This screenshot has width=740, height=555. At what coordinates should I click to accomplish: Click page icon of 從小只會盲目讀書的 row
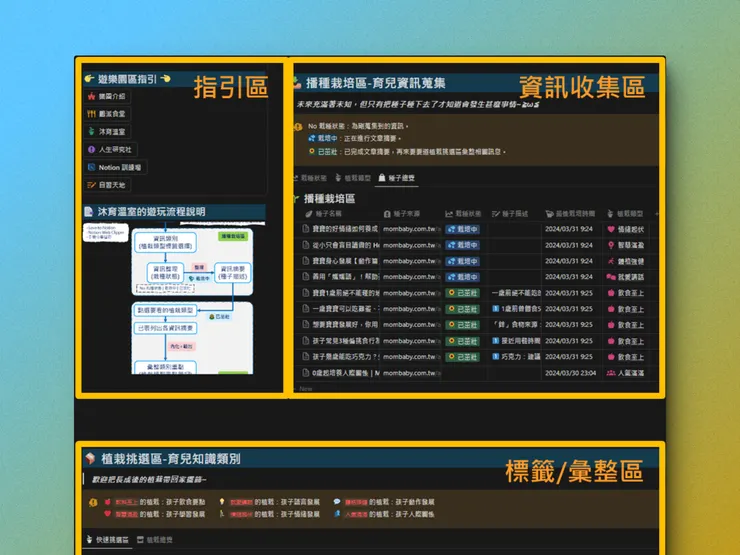tap(305, 245)
